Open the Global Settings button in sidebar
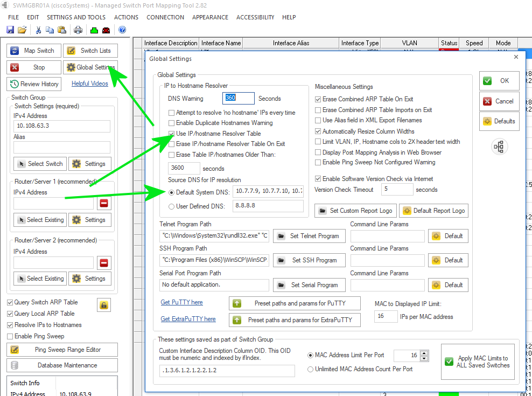 tap(90, 67)
